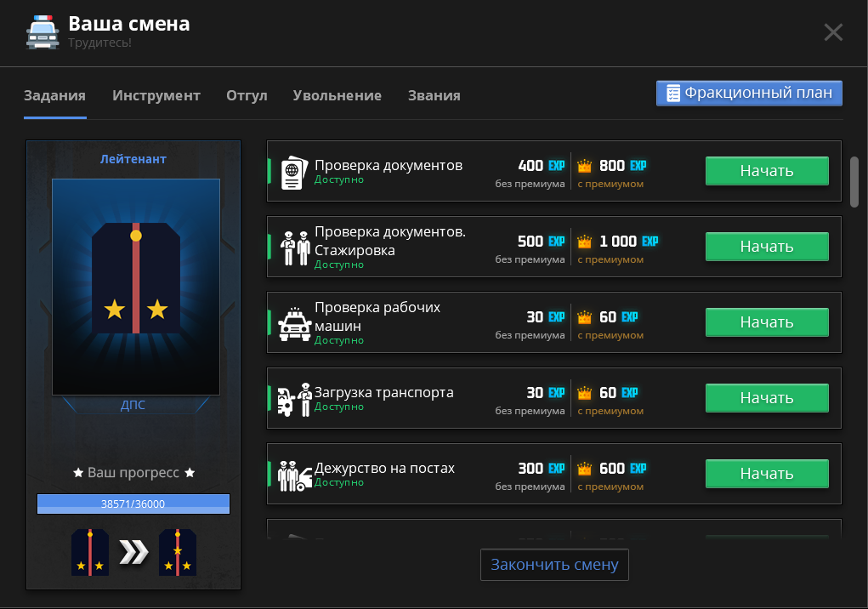The width and height of the screenshot is (868, 609).
Task: Click the current rank epaulette icon under progress
Action: 89,552
